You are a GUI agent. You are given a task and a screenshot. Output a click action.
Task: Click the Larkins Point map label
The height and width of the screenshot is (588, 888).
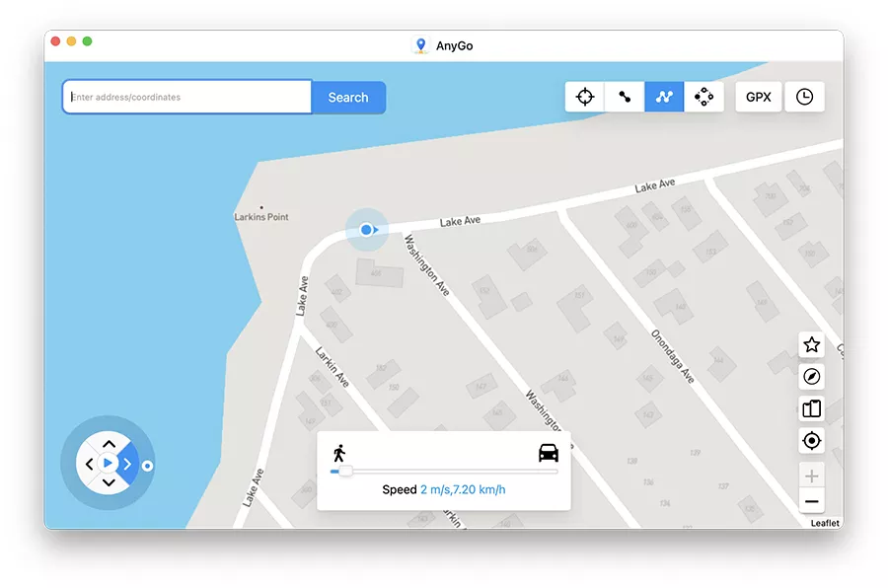[261, 216]
